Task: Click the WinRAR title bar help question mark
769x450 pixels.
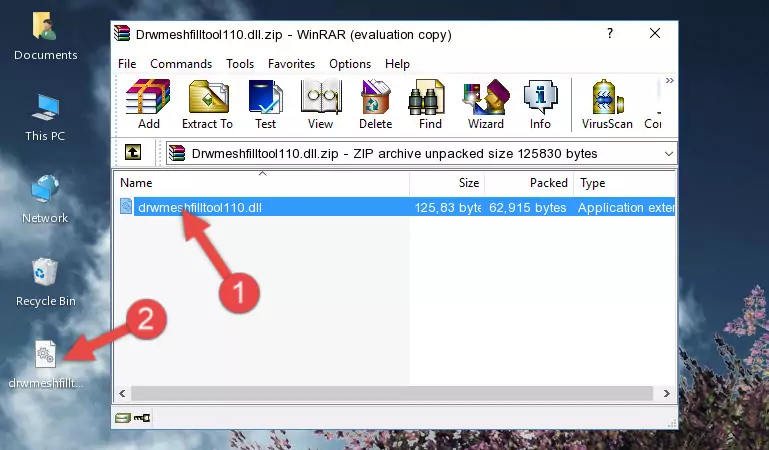Action: coord(610,33)
